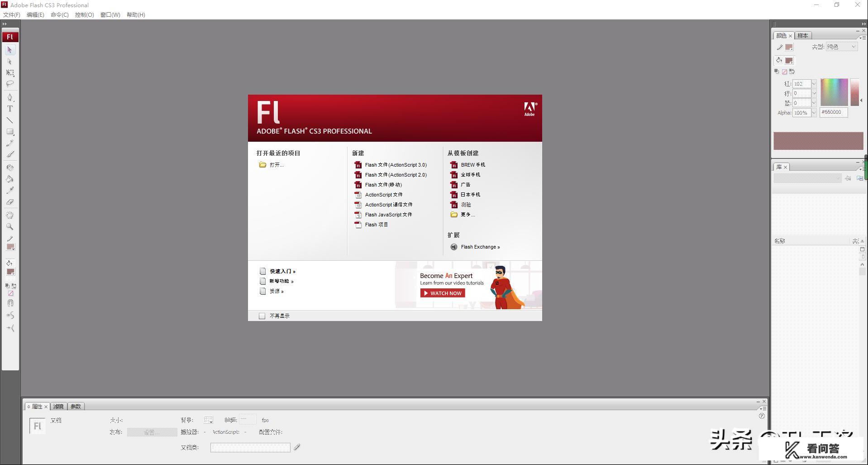The height and width of the screenshot is (465, 868).
Task: Create from BREW 手机 template
Action: point(467,165)
